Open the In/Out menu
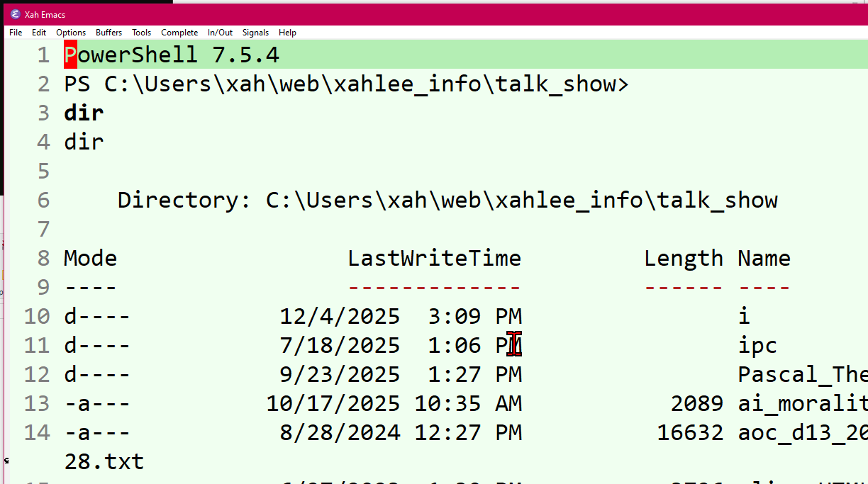The width and height of the screenshot is (868, 484). [x=220, y=33]
